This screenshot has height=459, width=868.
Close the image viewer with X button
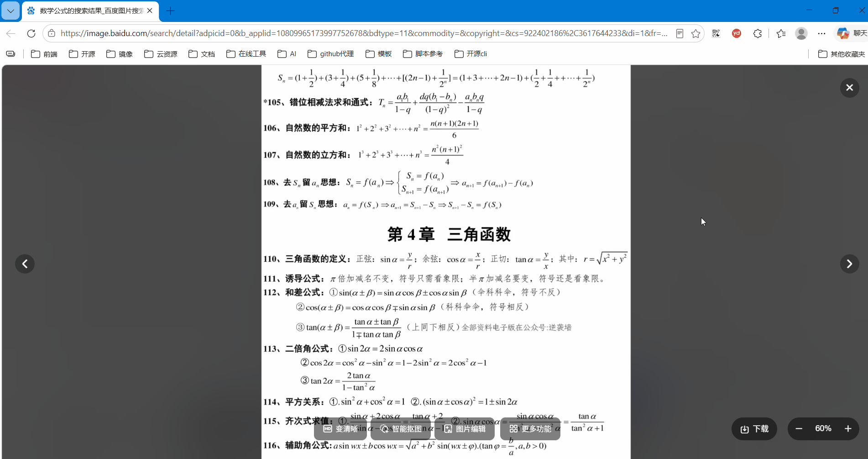click(849, 87)
